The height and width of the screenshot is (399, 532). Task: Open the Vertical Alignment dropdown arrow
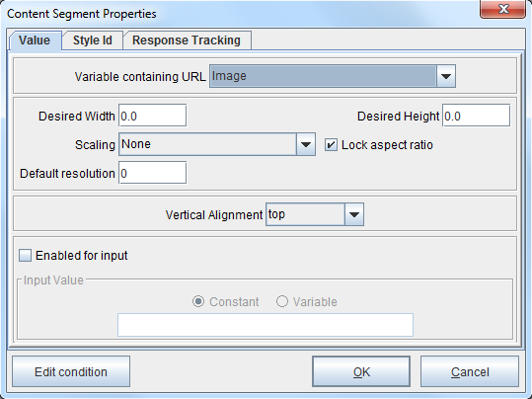coord(354,214)
